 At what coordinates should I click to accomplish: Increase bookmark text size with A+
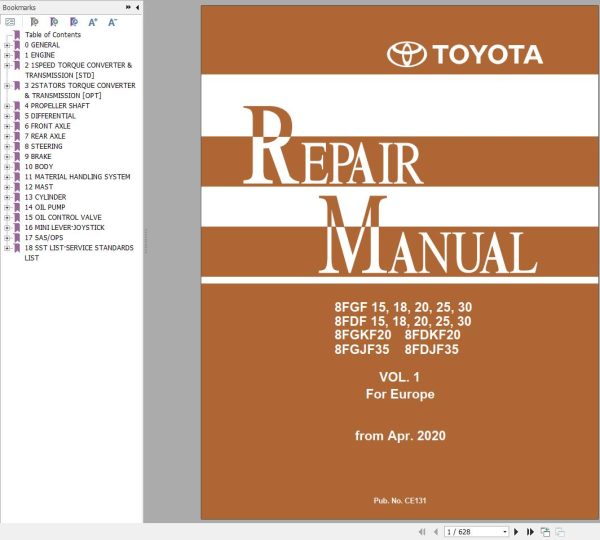pyautogui.click(x=93, y=21)
